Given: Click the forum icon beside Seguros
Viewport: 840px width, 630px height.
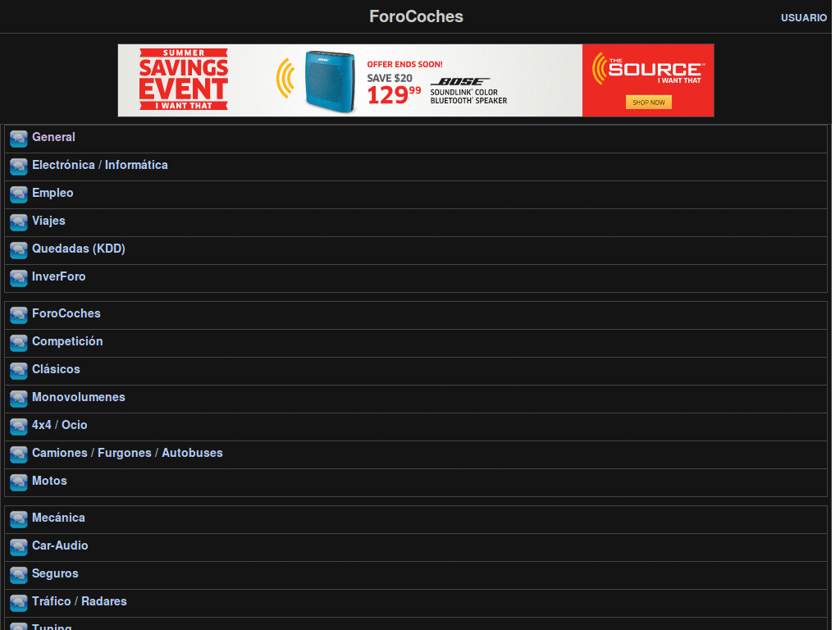Looking at the screenshot, I should [x=19, y=575].
